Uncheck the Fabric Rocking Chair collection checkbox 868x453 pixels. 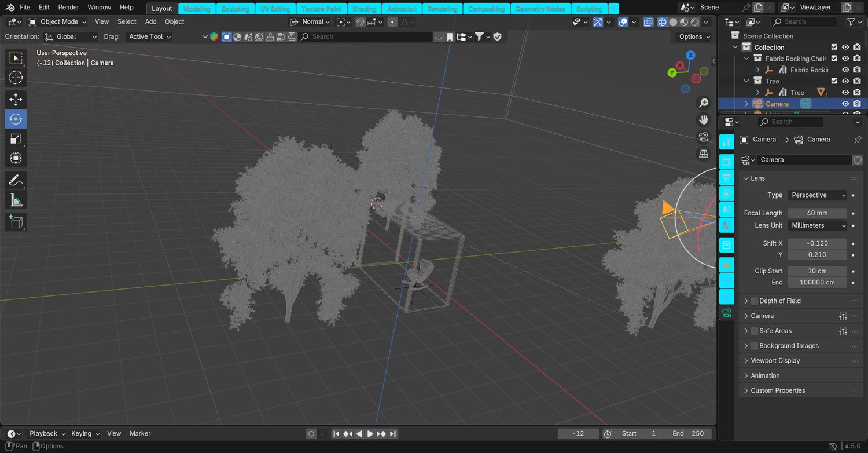coord(834,59)
